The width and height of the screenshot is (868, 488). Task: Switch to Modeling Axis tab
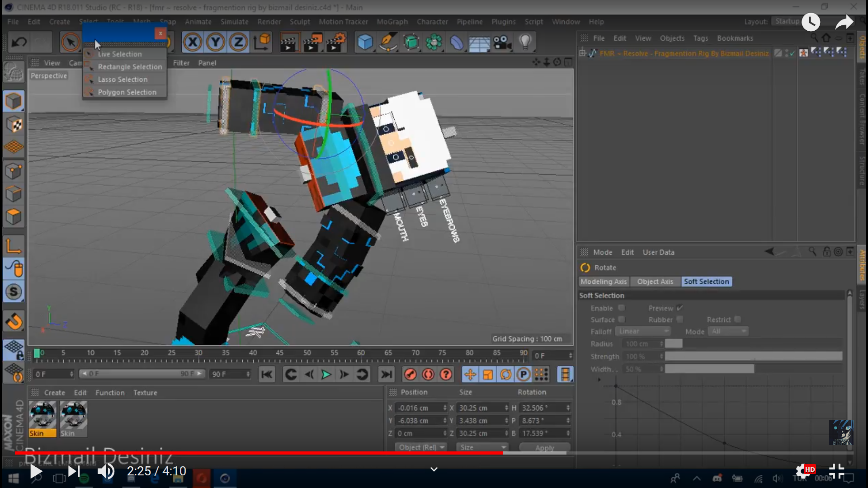coord(604,281)
